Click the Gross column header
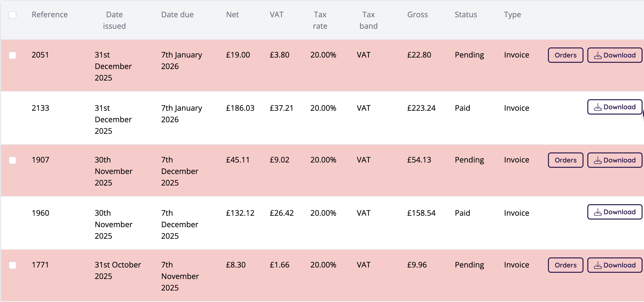 tap(417, 15)
